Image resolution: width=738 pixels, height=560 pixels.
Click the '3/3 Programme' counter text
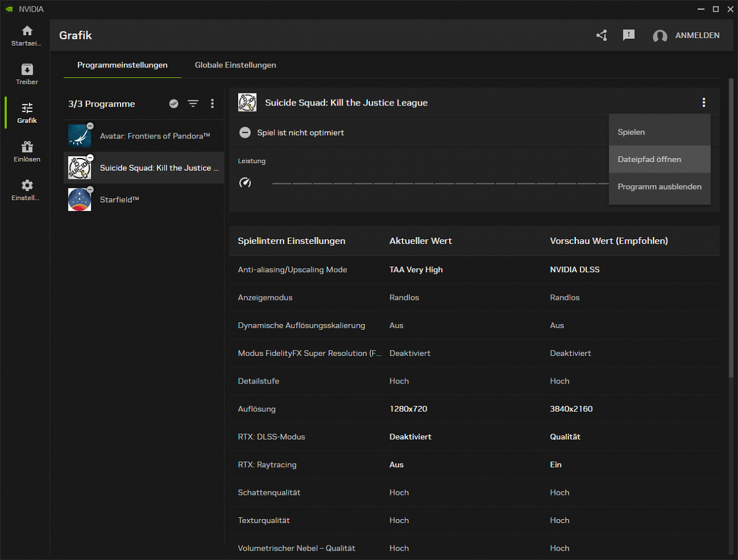tap(101, 104)
